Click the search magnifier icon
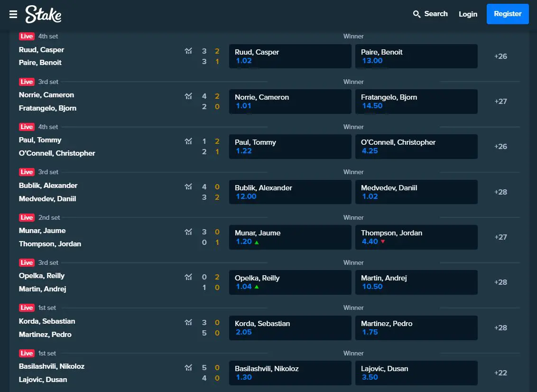Viewport: 537px width, 392px height. click(417, 14)
